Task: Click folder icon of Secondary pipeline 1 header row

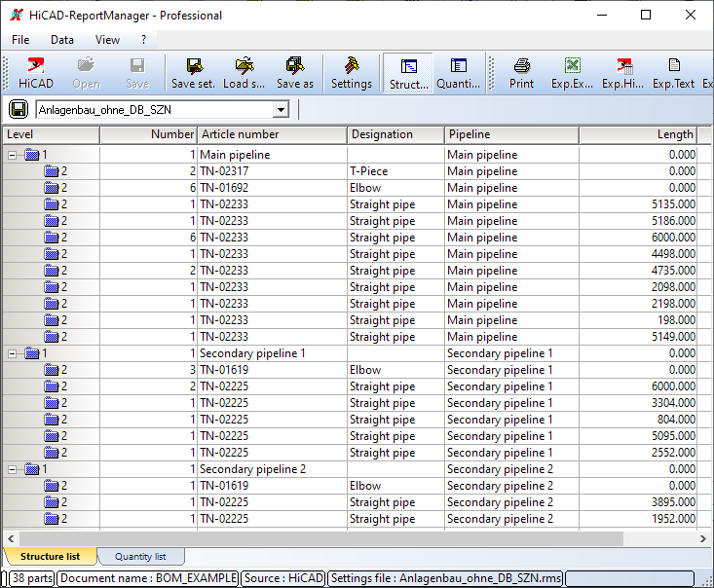Action: [x=32, y=353]
